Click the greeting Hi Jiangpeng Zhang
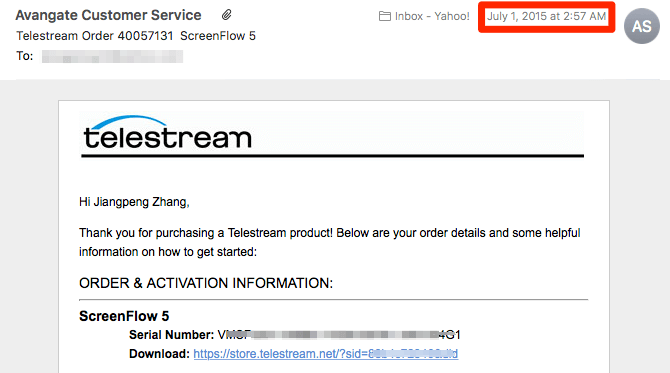This screenshot has height=373, width=670. tap(134, 202)
